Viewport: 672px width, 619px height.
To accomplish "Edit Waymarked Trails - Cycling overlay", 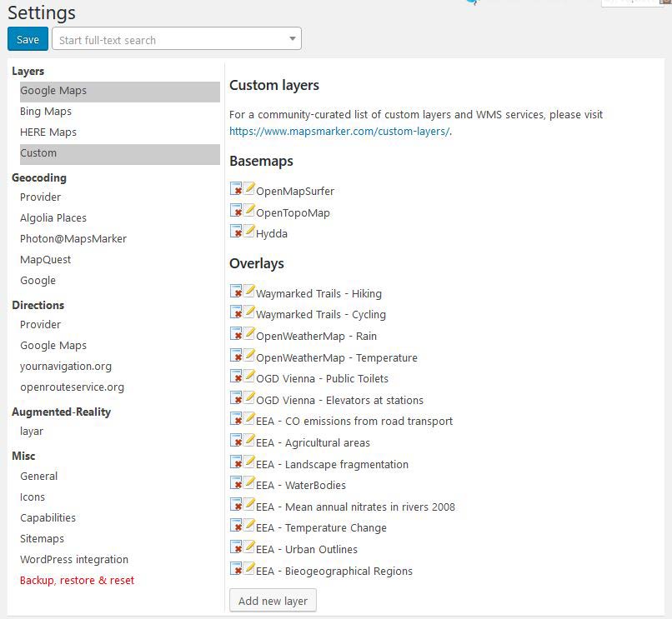I will click(x=249, y=312).
